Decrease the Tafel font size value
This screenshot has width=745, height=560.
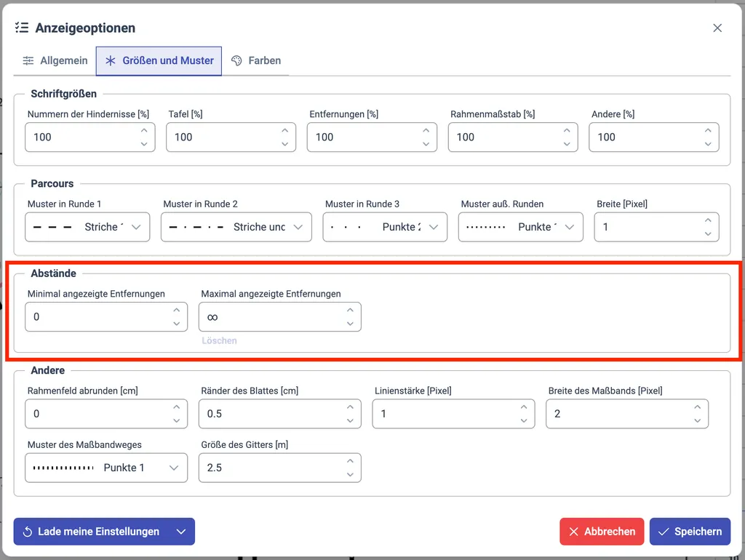pyautogui.click(x=285, y=144)
